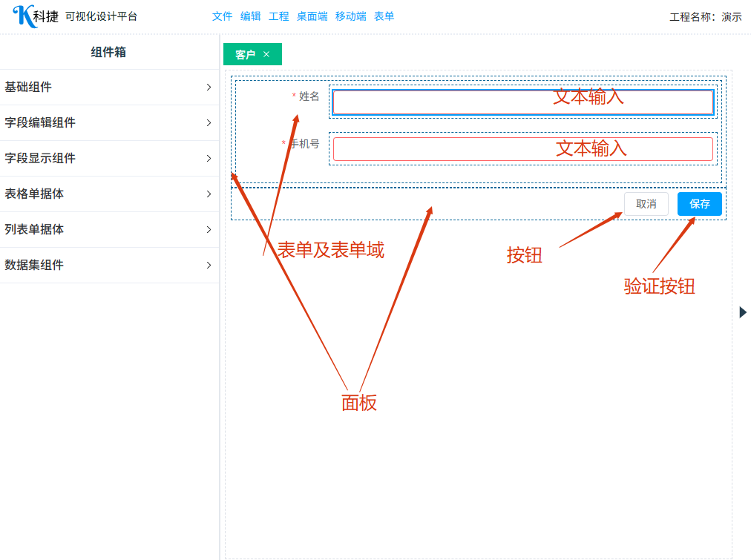The height and width of the screenshot is (560, 751).
Task: Open the 表单 menu
Action: 384,16
